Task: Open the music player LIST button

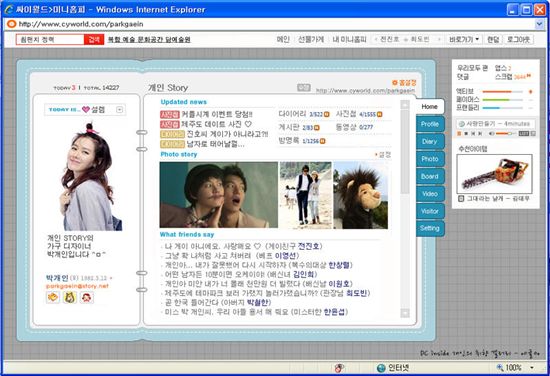Action: tap(524, 134)
